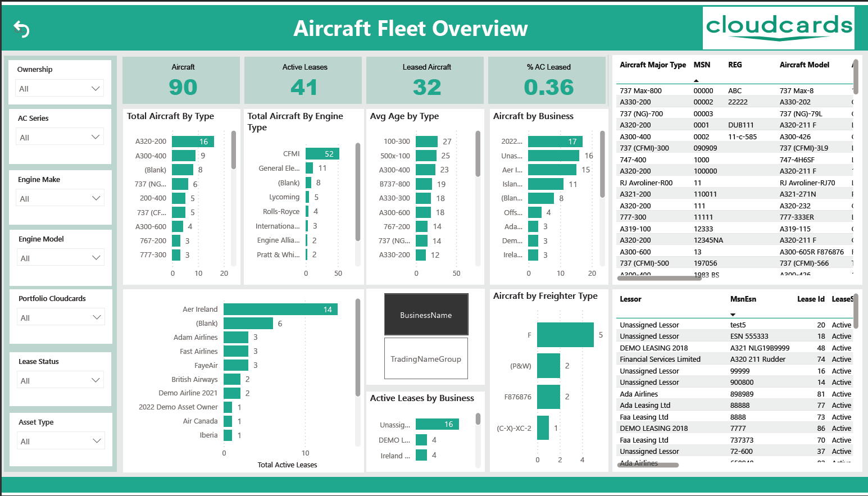Image resolution: width=868 pixels, height=496 pixels.
Task: Sort lease table by MsnEsn arrow
Action: pyautogui.click(x=733, y=315)
